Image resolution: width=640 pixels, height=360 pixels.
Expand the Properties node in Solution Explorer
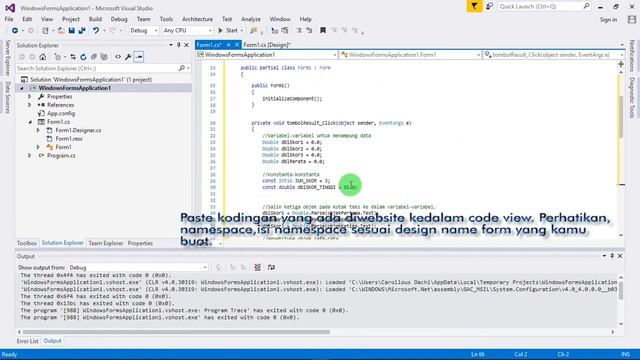pyautogui.click(x=30, y=97)
